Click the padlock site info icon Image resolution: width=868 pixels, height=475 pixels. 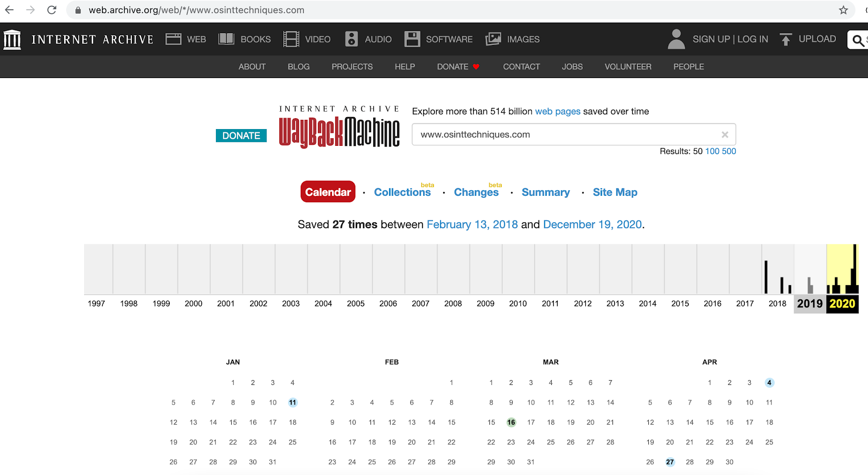78,10
